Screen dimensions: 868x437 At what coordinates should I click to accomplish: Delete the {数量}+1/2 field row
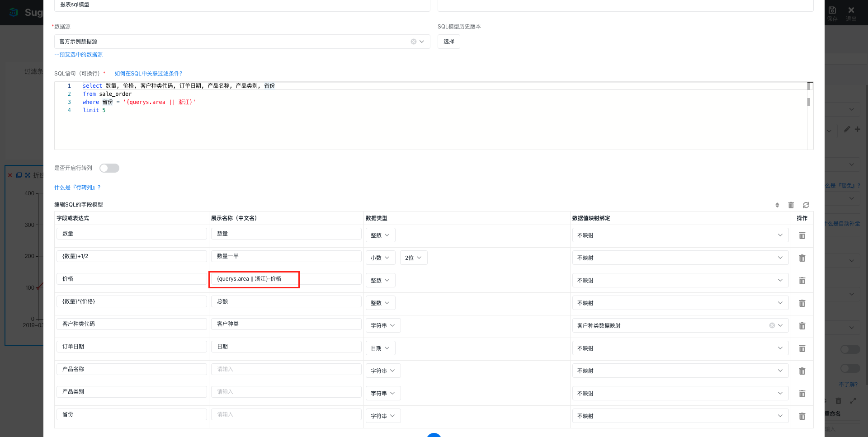pos(802,258)
